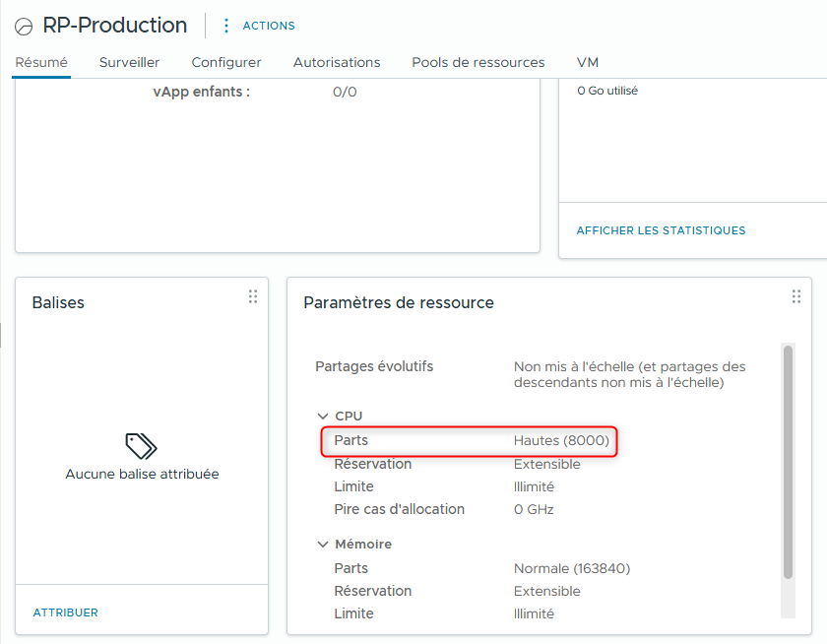Click the Paramètres de ressource panel drag handle
827x644 pixels.
(x=796, y=295)
